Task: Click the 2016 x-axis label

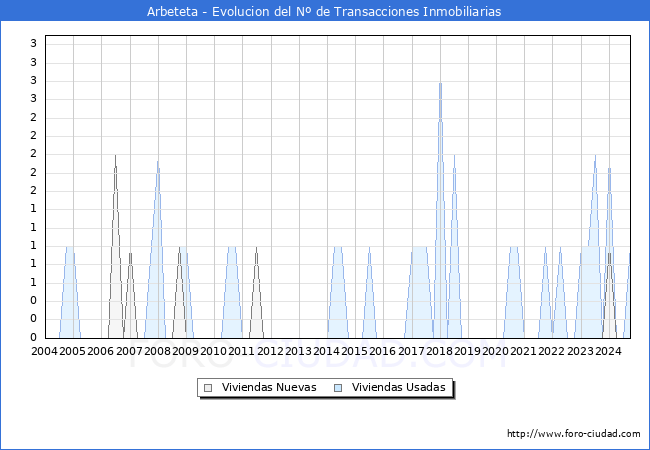Action: click(382, 351)
